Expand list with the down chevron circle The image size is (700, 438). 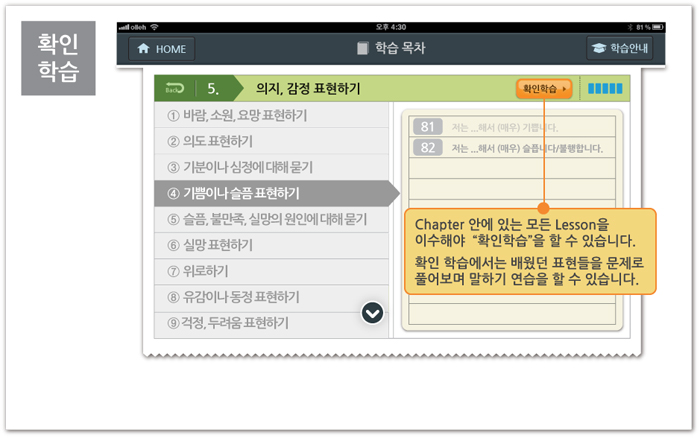[372, 314]
